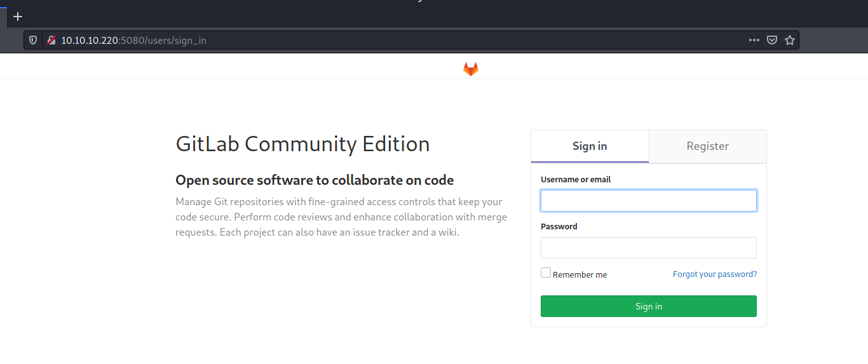The image size is (868, 364).
Task: Click the Save to Pocket icon
Action: [771, 40]
